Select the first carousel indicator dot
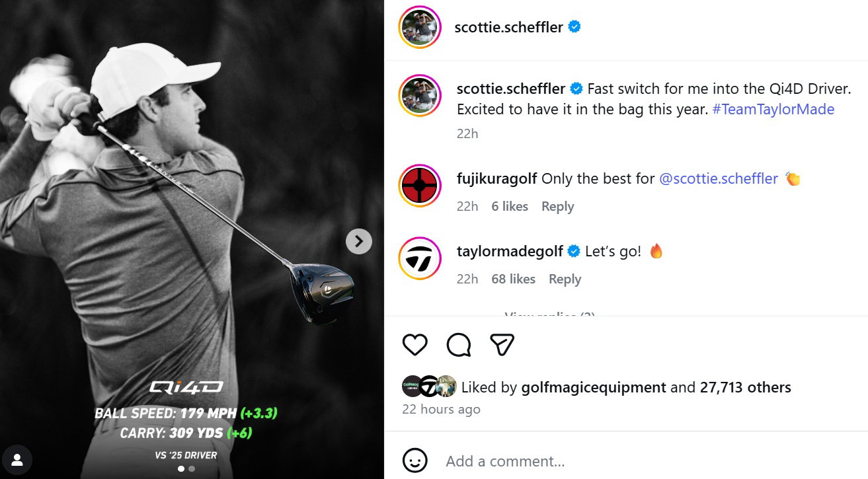This screenshot has width=868, height=479. [181, 468]
